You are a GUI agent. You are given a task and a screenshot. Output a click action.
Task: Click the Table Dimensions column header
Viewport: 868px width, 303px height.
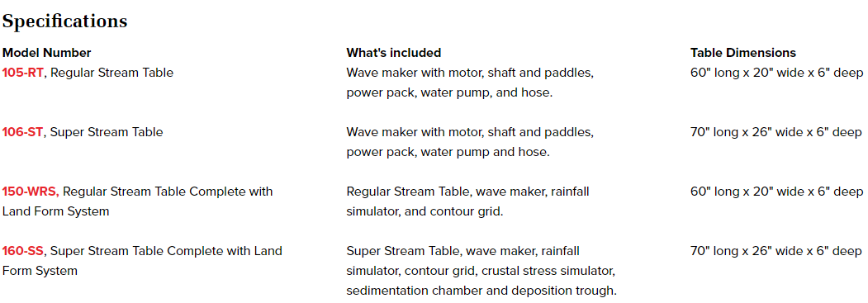743,53
